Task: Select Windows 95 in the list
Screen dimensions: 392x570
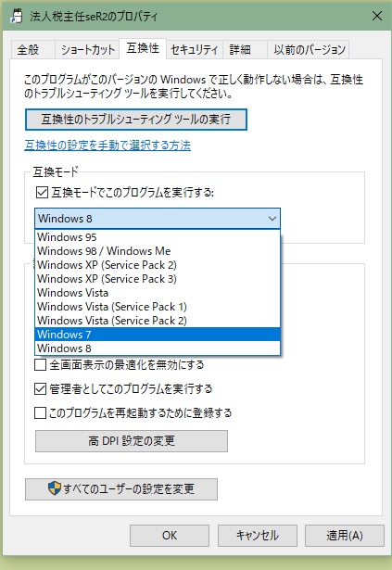Action: coord(158,237)
